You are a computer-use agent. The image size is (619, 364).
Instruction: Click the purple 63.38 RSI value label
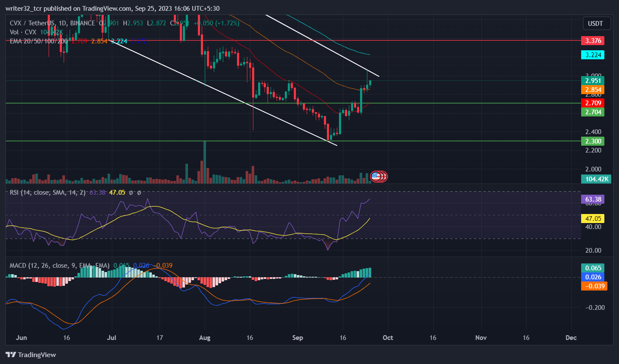coord(593,199)
